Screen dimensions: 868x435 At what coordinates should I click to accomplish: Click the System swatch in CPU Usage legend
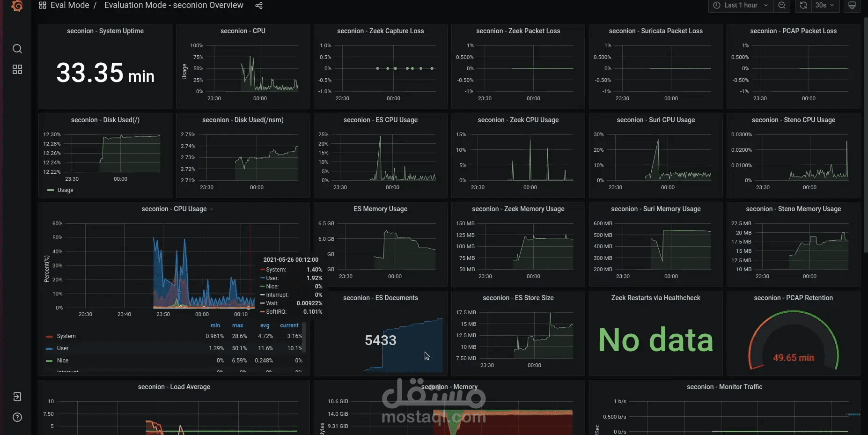(x=49, y=337)
